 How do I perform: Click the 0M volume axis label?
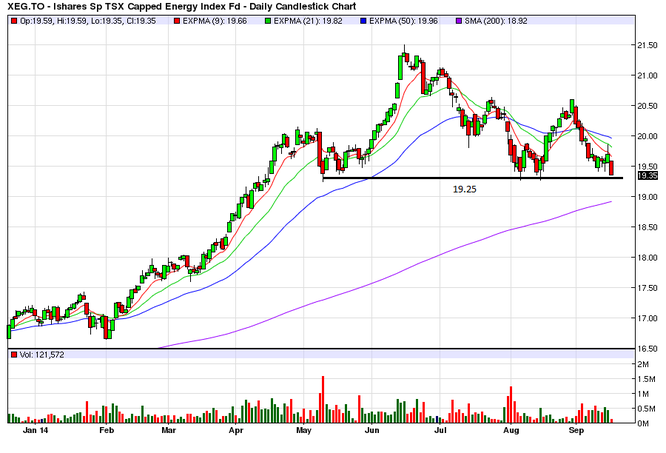643,423
